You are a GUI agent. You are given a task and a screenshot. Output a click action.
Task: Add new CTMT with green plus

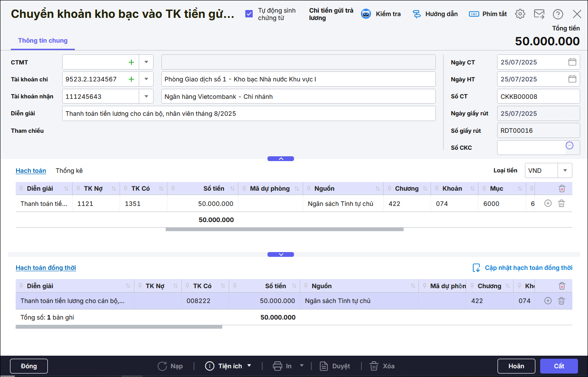coord(131,62)
